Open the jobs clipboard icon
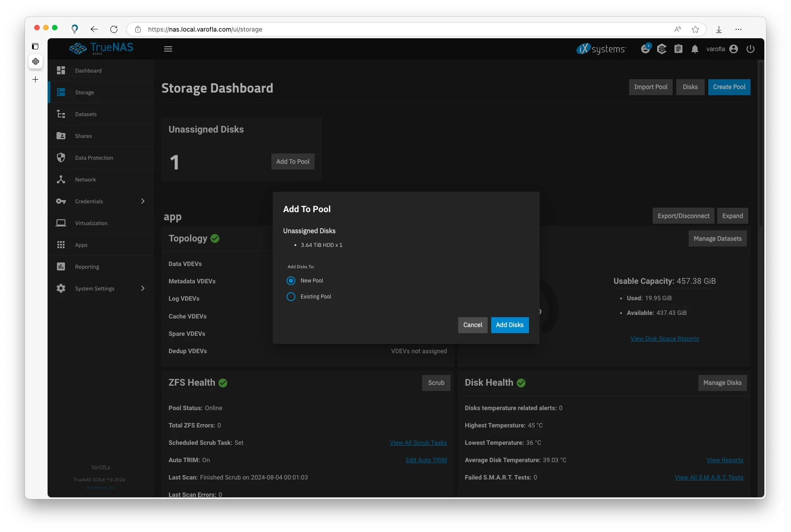The width and height of the screenshot is (791, 532). click(678, 49)
